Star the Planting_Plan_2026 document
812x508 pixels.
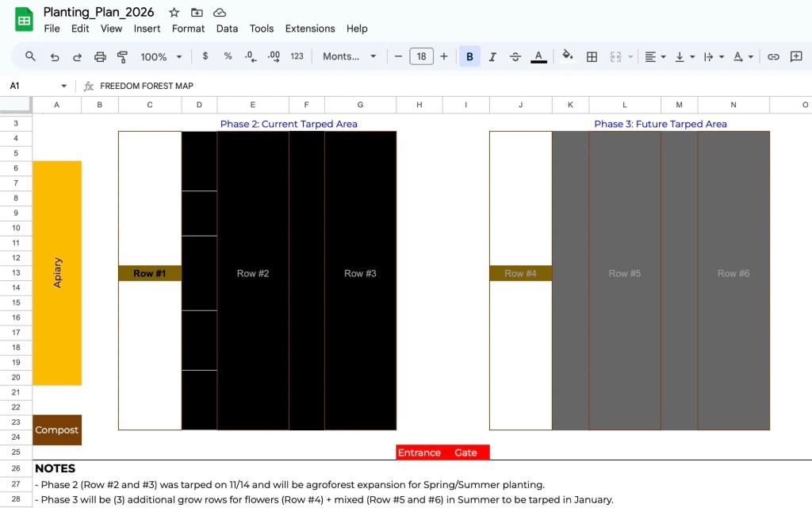[174, 13]
